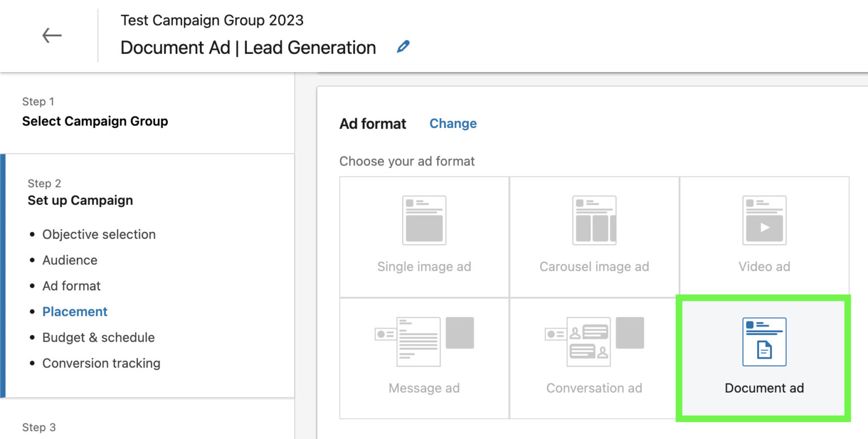Click Test Campaign Group 2023 title

[x=212, y=20]
